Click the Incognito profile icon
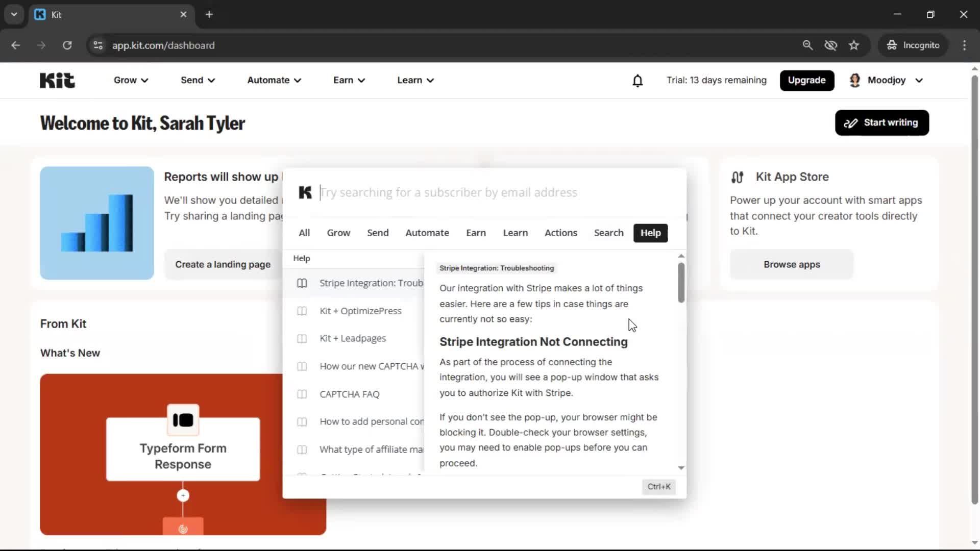The width and height of the screenshot is (980, 551). (x=892, y=45)
